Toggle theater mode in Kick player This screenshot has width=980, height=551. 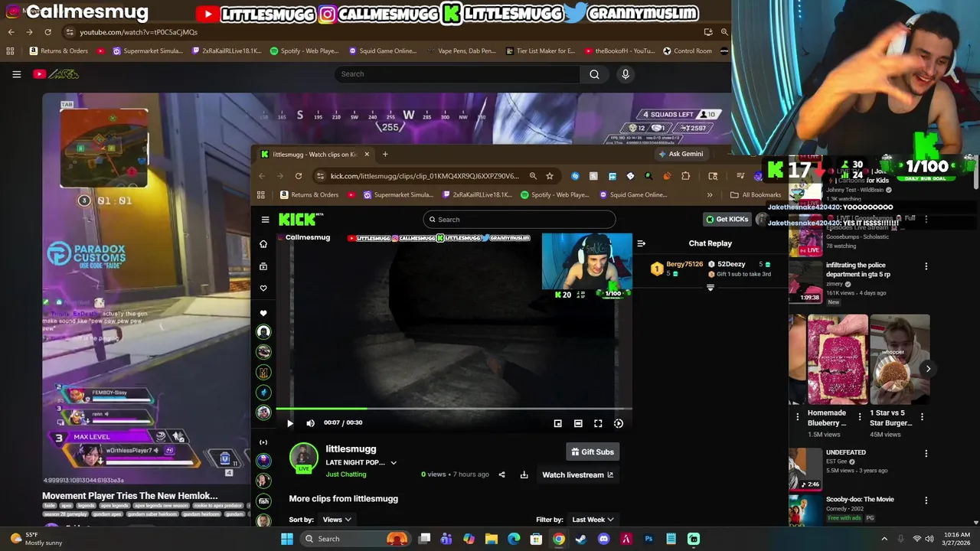pos(578,423)
